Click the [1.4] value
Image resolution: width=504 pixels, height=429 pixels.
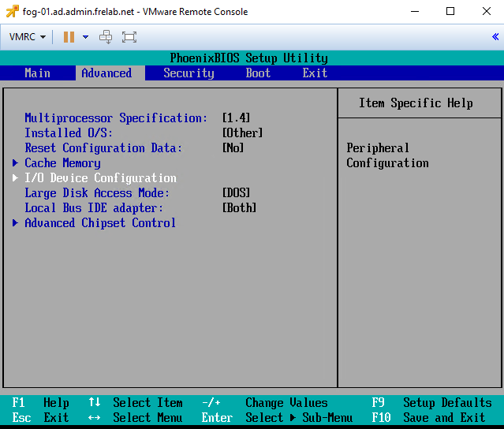(237, 118)
